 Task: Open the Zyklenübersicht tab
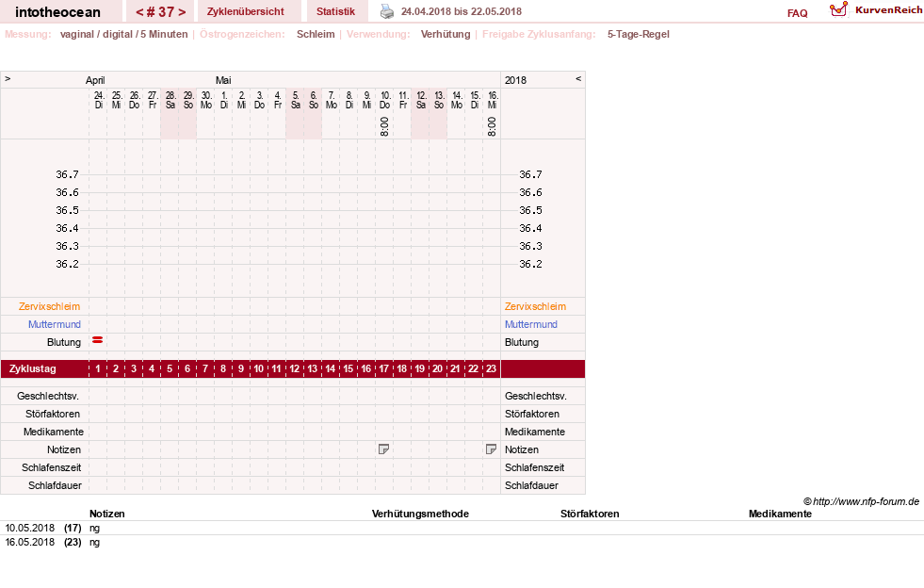coord(245,11)
